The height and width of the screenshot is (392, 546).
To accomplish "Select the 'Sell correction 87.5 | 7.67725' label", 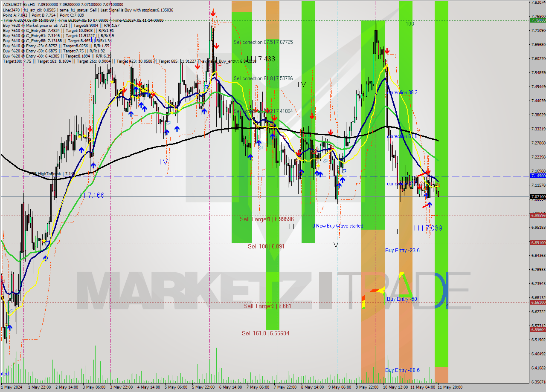I will pos(263,42).
